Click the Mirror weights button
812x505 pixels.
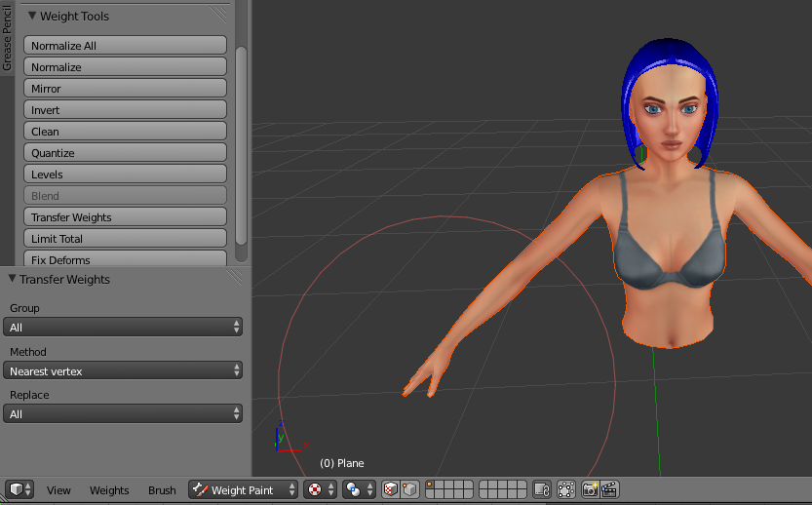point(125,89)
